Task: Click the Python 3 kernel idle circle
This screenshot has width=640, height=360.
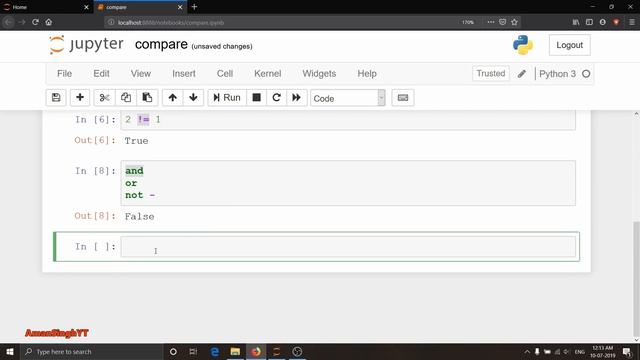Action: (586, 74)
